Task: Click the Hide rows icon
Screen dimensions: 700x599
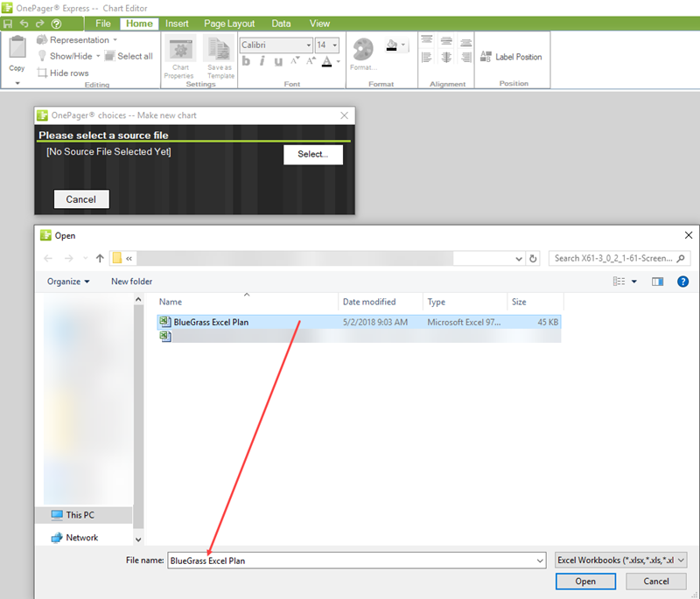Action: [41, 73]
